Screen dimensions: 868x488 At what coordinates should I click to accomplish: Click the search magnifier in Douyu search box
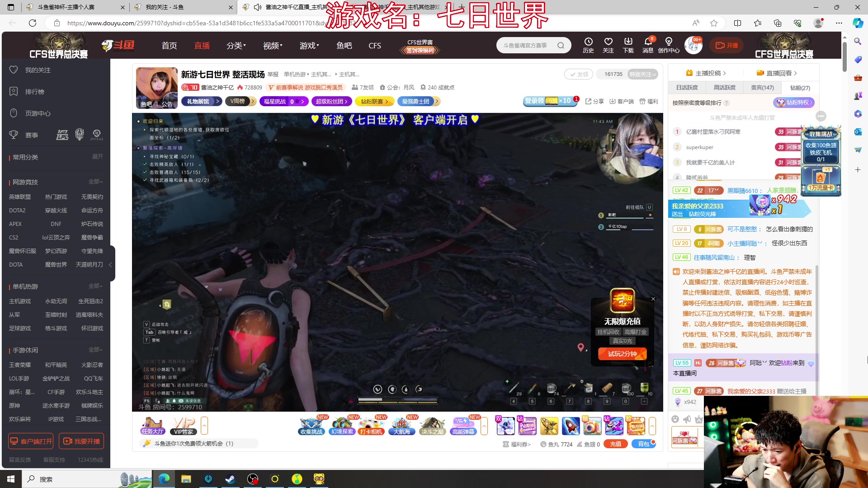point(561,45)
